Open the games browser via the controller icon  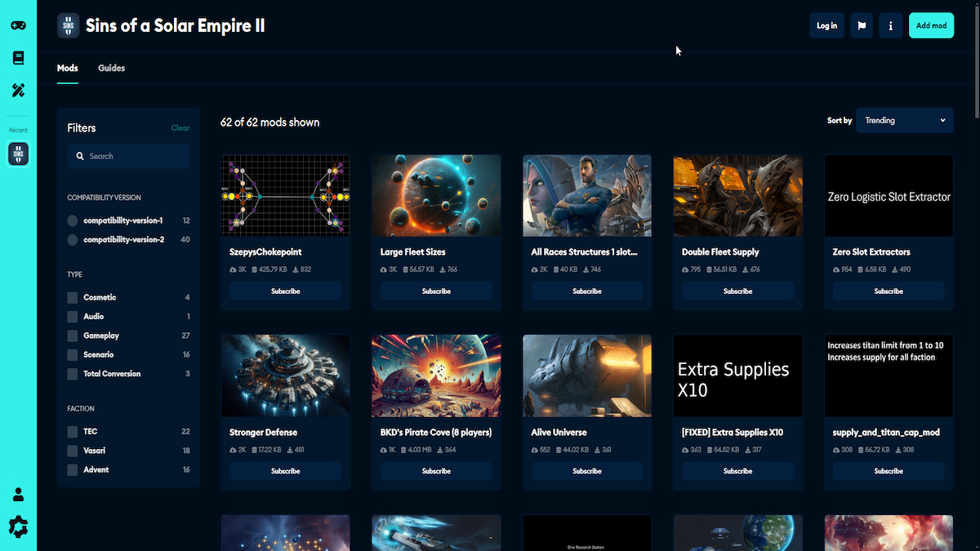pyautogui.click(x=18, y=24)
